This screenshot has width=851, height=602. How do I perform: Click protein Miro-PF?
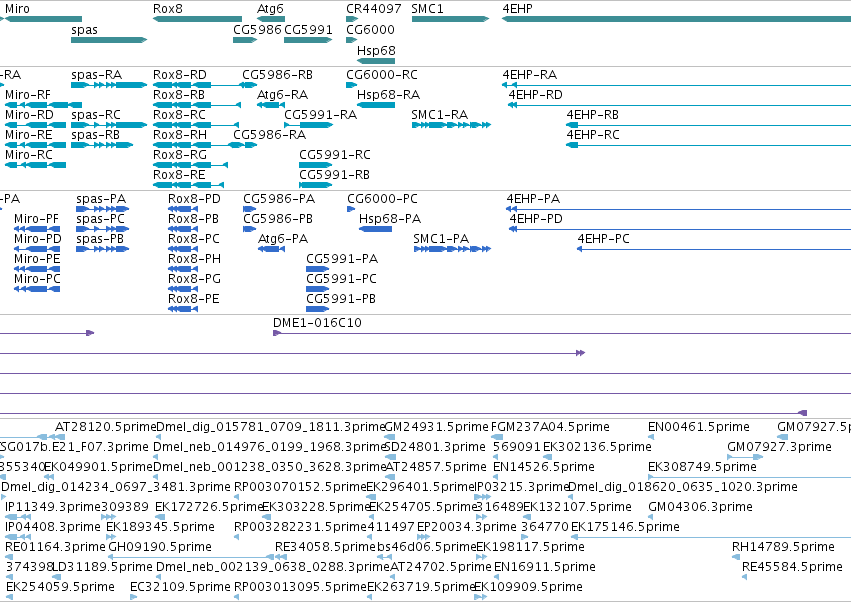pyautogui.click(x=37, y=229)
